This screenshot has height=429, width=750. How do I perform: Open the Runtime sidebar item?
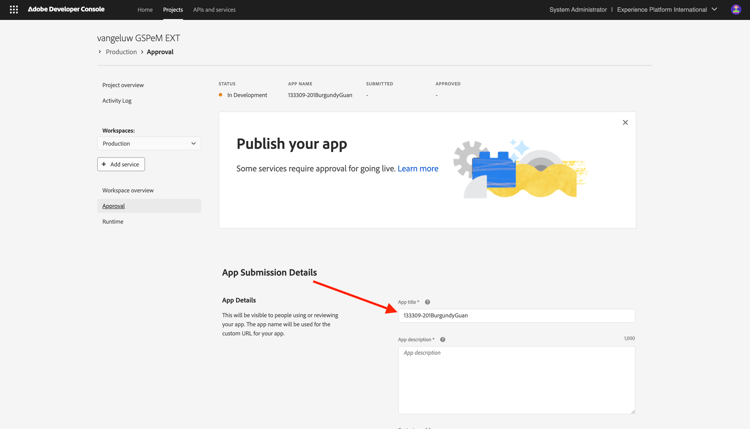tap(113, 221)
